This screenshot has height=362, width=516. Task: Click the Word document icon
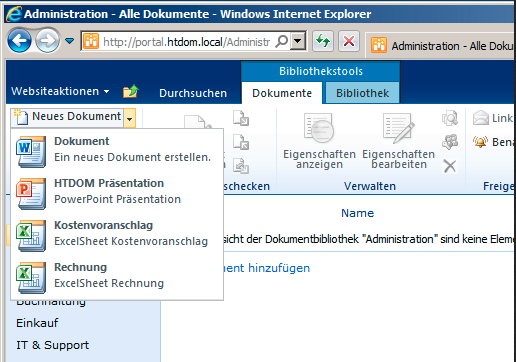coord(31,151)
